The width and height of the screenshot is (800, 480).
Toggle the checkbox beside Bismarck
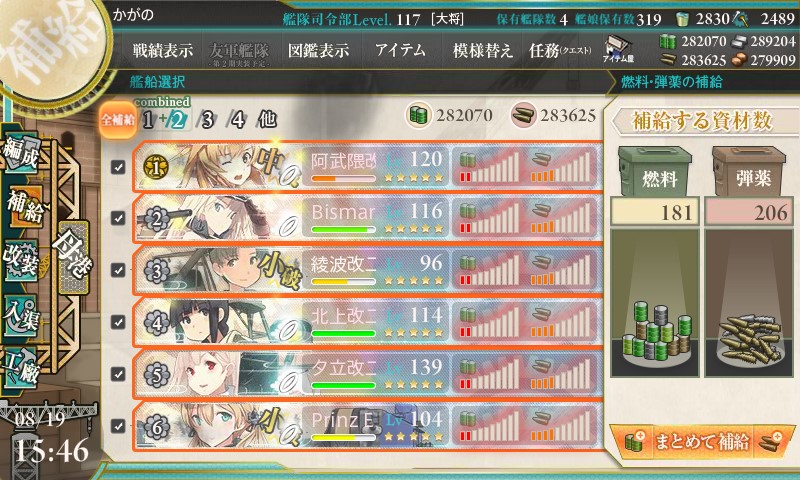coord(118,218)
